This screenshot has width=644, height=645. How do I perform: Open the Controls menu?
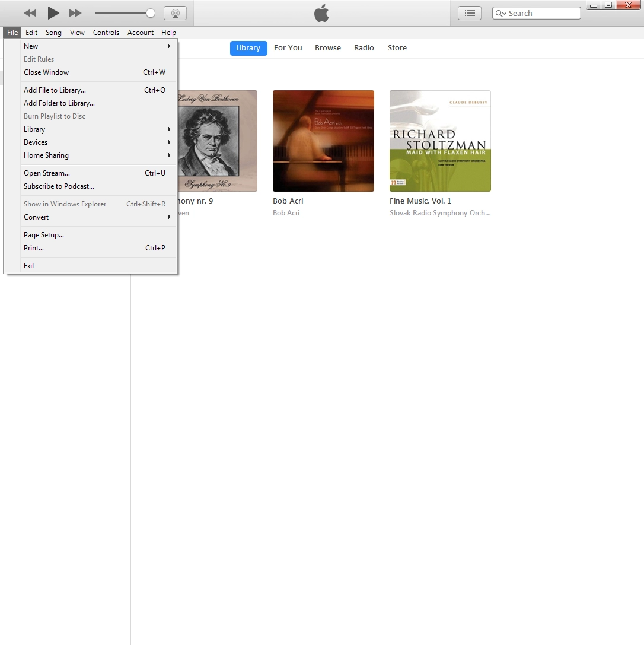click(106, 33)
